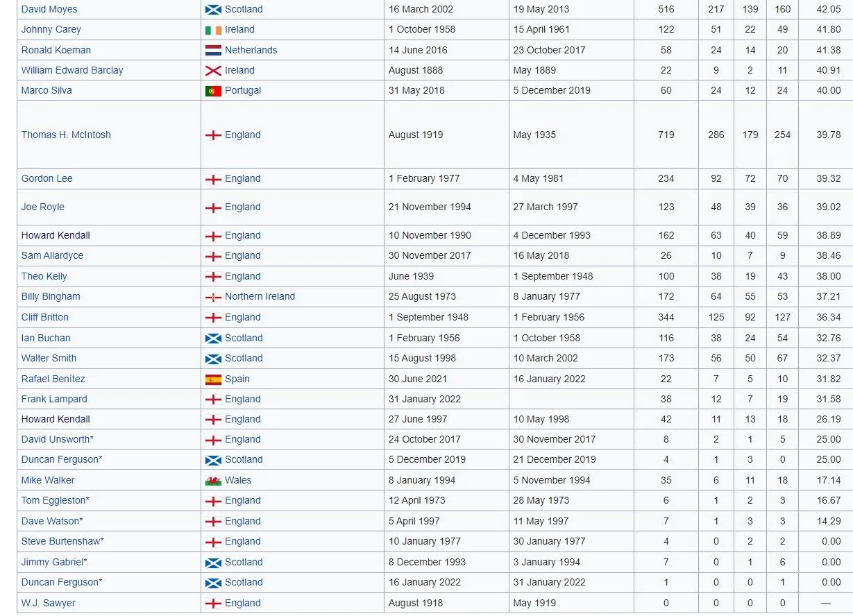
Task: Open the Northern Ireland country link
Action: [260, 296]
